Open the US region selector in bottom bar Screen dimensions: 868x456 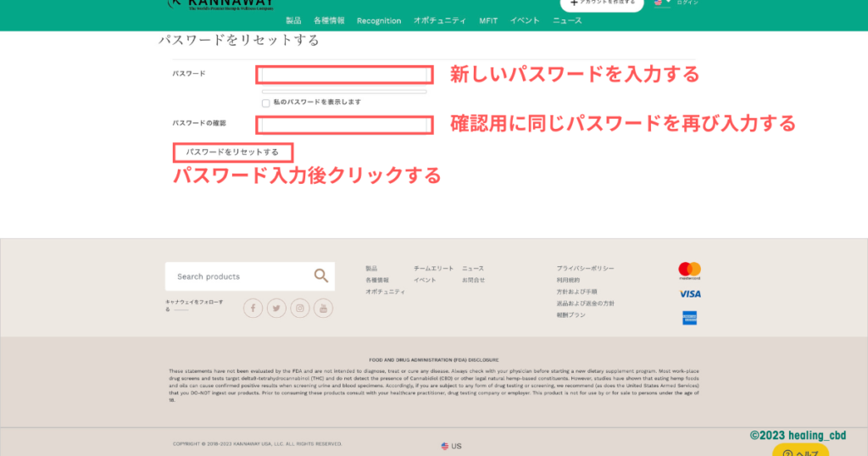pyautogui.click(x=451, y=446)
